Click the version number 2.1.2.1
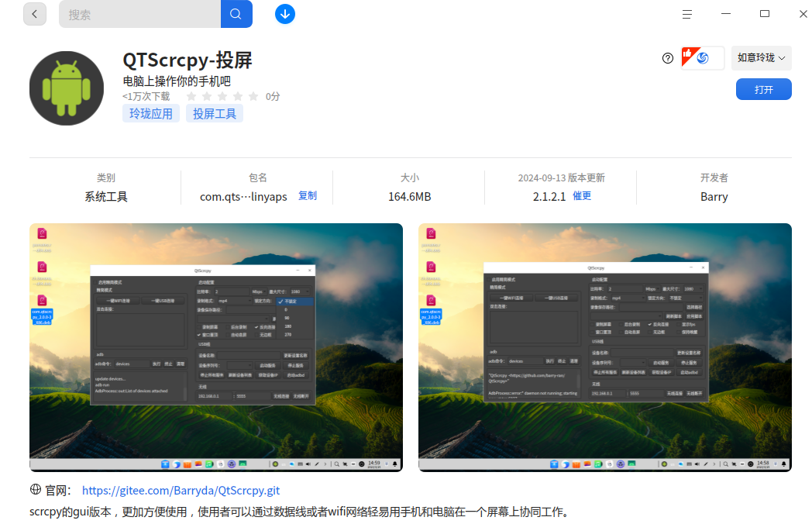The width and height of the screenshot is (812, 524). click(x=549, y=197)
